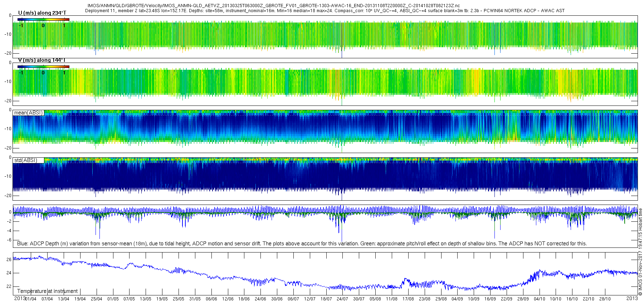Image resolution: width=644 pixels, height=304 pixels.
Task: Click the NetCDF file path header line
Action: click(274, 6)
